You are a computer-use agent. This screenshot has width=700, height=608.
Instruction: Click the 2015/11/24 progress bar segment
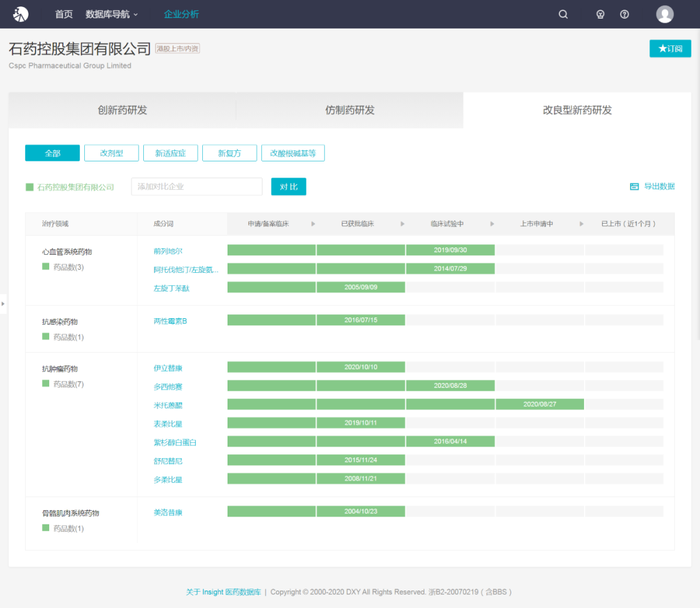point(361,460)
